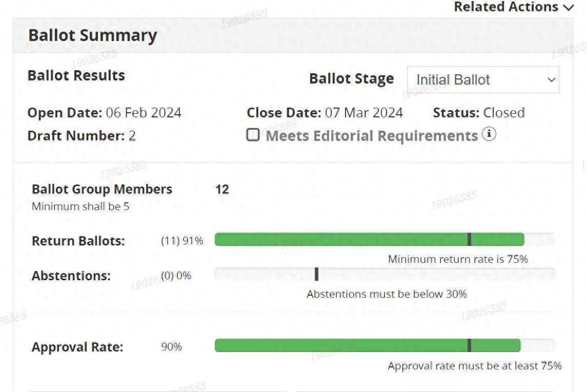587x392 pixels.
Task: Click the Approval Rate progress bar
Action: (x=367, y=345)
